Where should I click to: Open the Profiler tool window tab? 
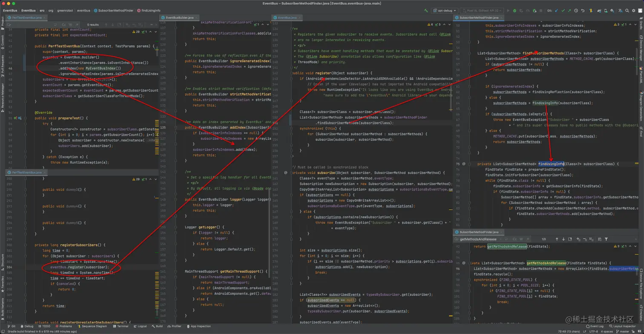coord(174,326)
